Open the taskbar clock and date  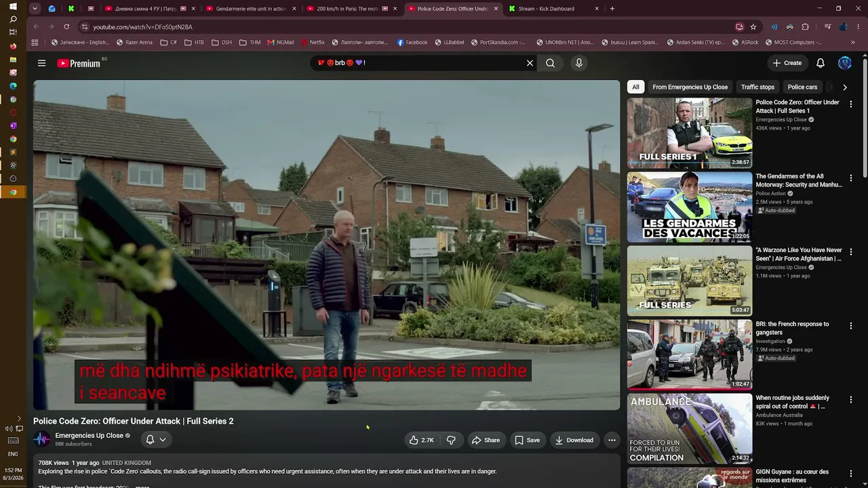tap(13, 474)
